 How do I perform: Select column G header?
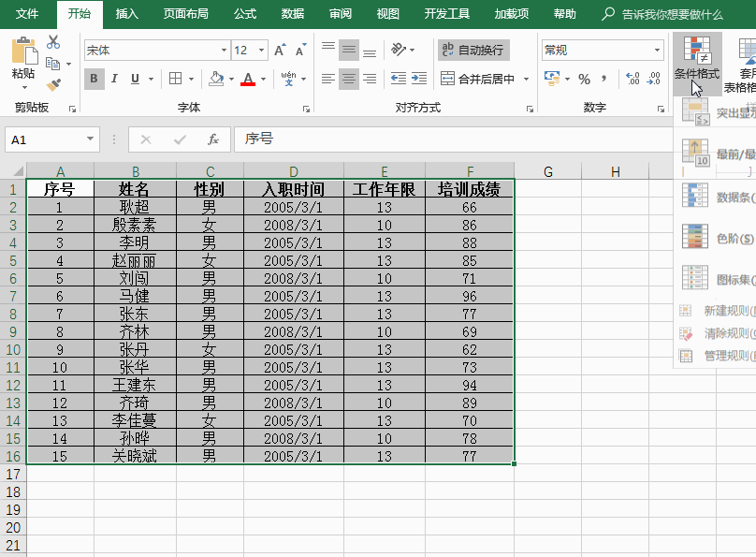click(x=547, y=171)
